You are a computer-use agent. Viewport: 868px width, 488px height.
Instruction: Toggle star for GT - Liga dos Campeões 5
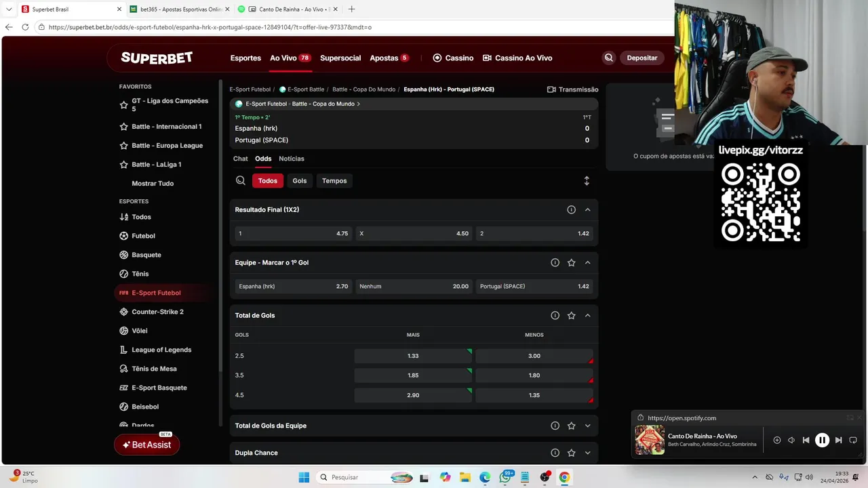(123, 105)
